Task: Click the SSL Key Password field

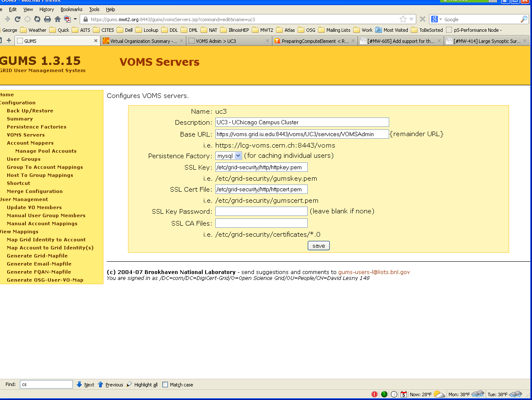Action: (261, 211)
